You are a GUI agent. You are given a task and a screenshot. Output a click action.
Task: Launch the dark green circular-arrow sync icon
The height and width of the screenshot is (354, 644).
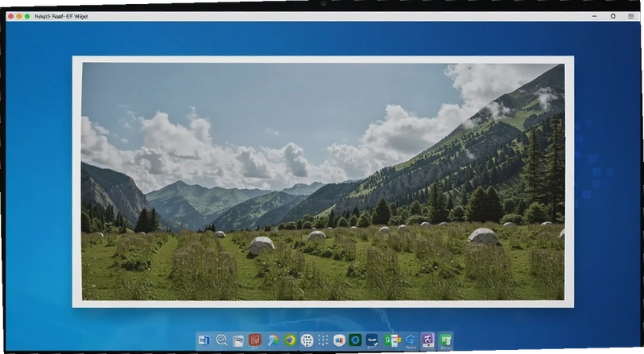coord(355,340)
